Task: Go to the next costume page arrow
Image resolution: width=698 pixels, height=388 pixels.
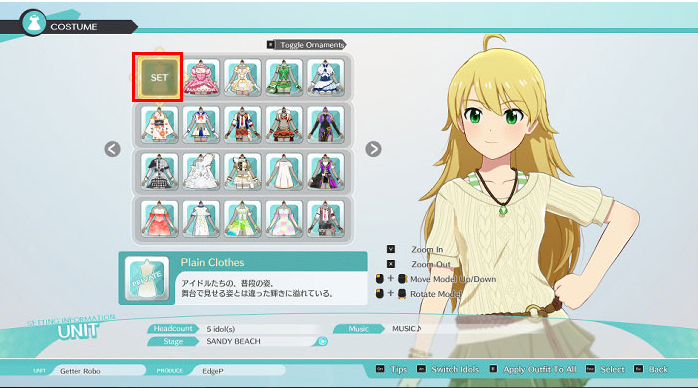Action: [x=373, y=149]
